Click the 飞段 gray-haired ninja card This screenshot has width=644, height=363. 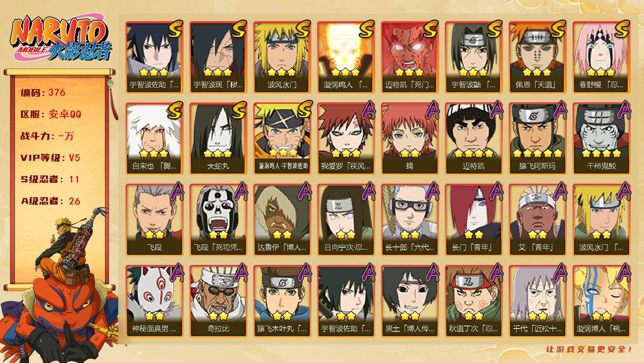[x=154, y=220]
